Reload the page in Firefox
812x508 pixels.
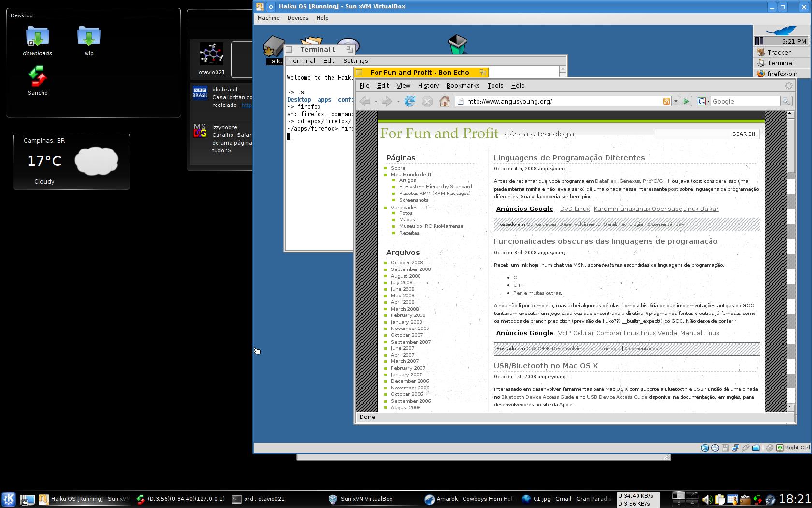pos(409,101)
